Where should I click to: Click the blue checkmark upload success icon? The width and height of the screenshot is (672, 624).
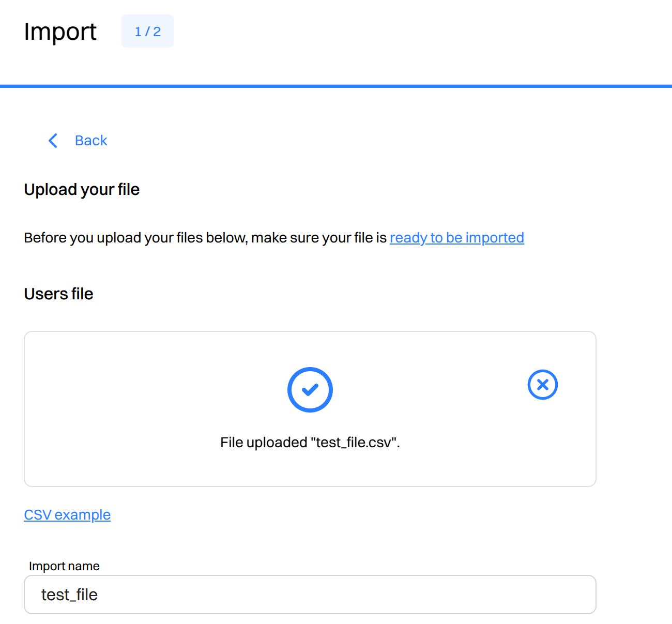[x=310, y=390]
